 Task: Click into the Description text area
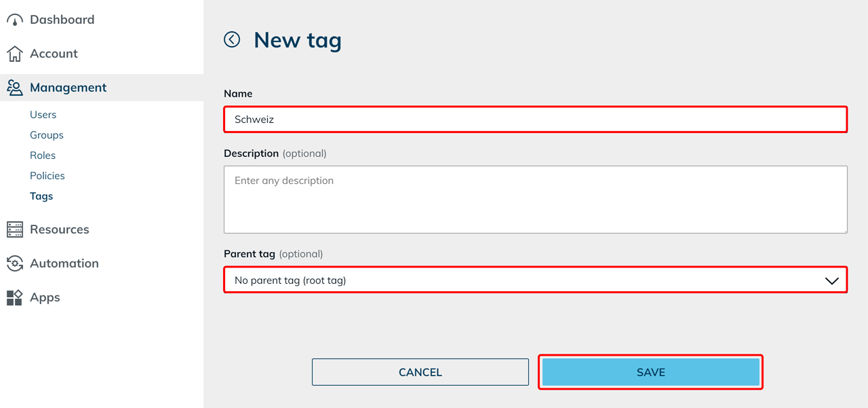(x=535, y=200)
